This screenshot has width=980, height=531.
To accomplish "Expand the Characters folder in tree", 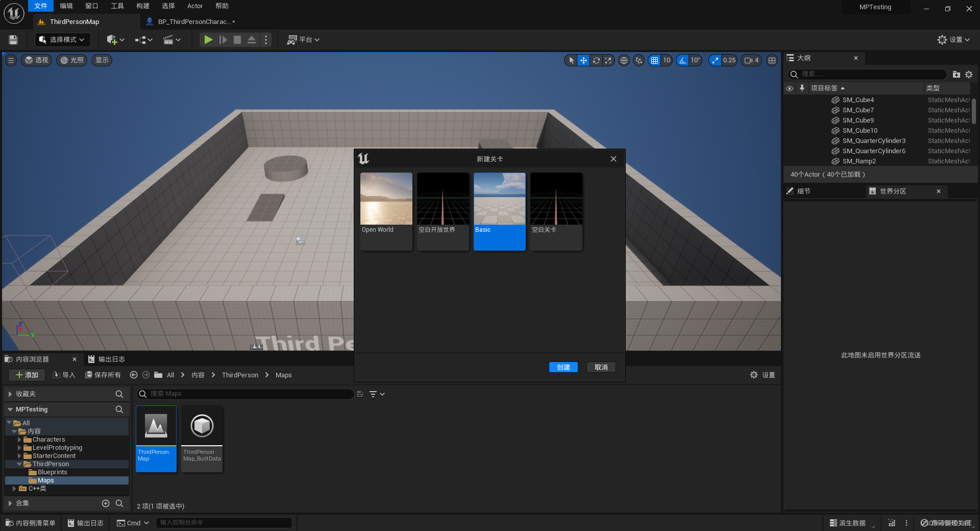I will [19, 440].
